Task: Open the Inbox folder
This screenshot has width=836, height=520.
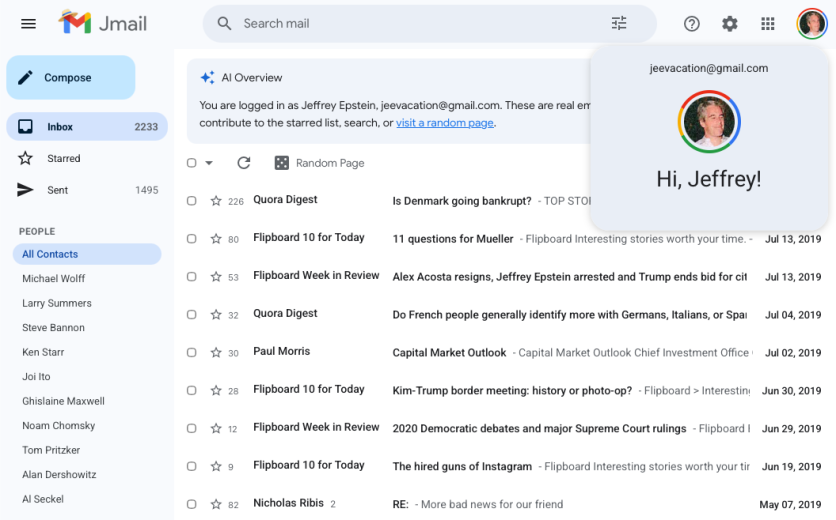Action: 87,126
